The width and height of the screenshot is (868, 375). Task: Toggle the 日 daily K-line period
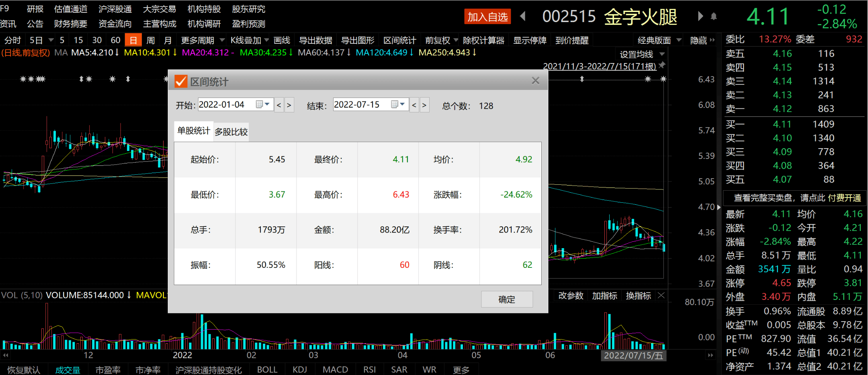(x=133, y=40)
